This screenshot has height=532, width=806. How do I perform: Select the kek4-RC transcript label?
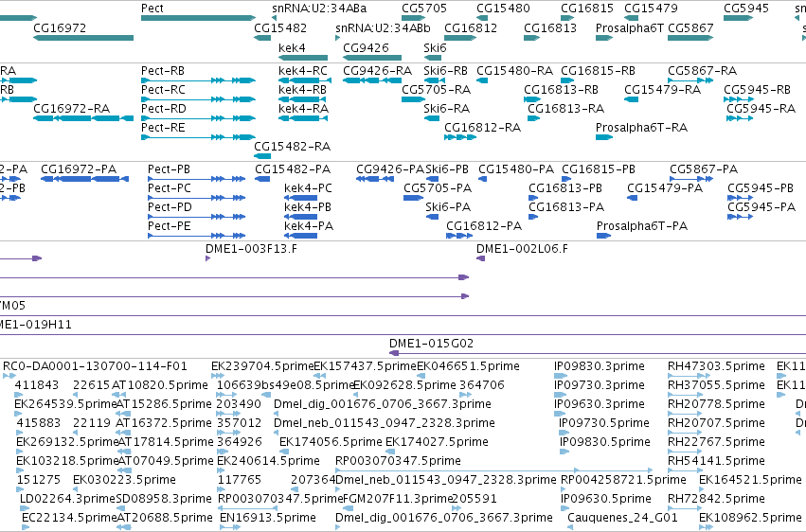click(x=303, y=70)
